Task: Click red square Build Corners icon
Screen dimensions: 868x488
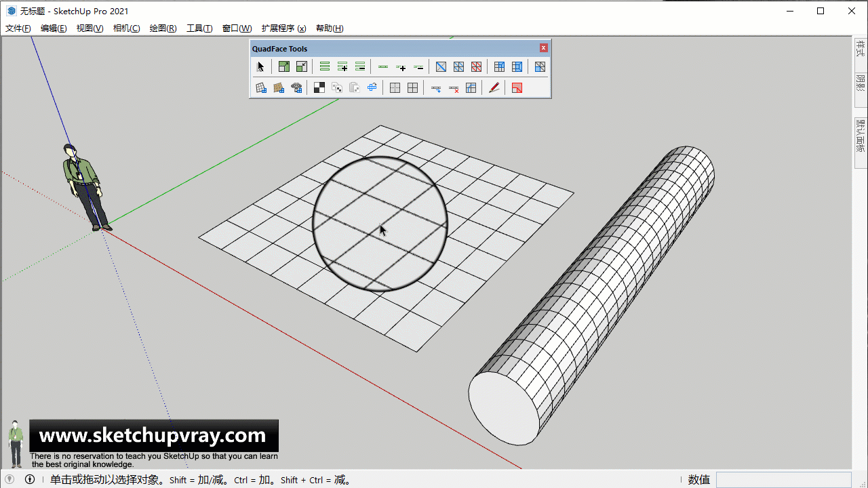Action: [x=517, y=87]
